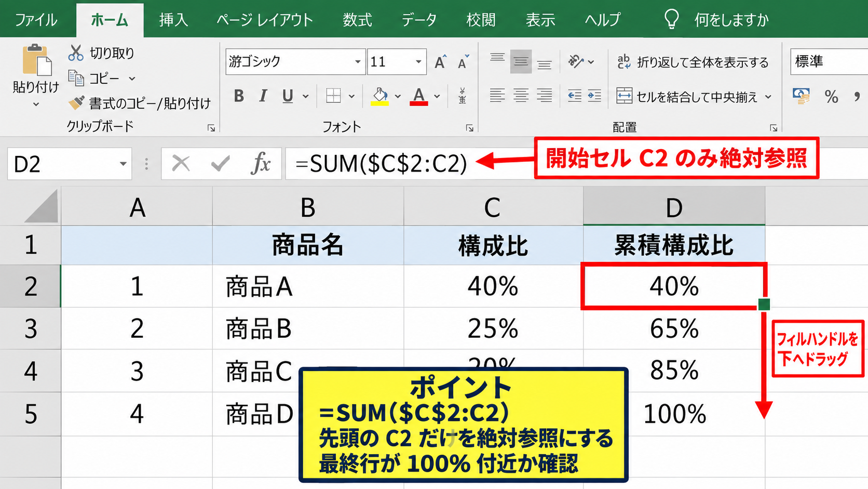Expand the Name Box dropdown
This screenshot has height=489, width=868.
(123, 164)
